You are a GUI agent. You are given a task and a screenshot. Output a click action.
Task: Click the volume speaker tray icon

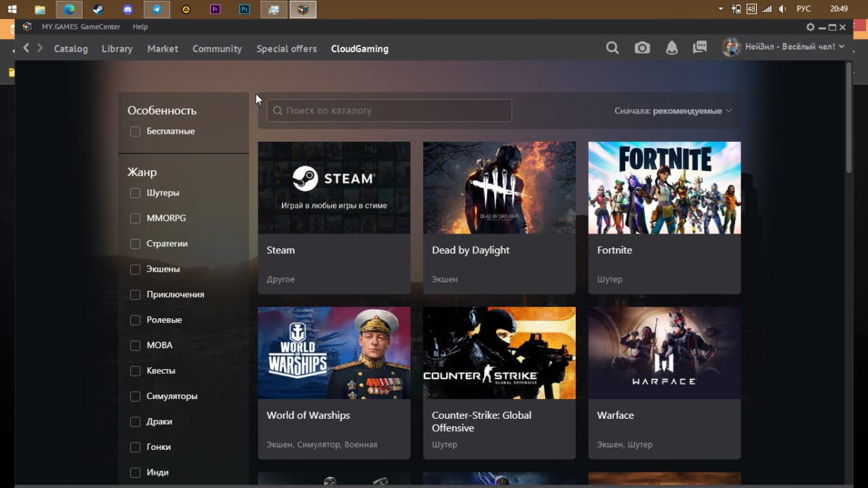point(783,9)
